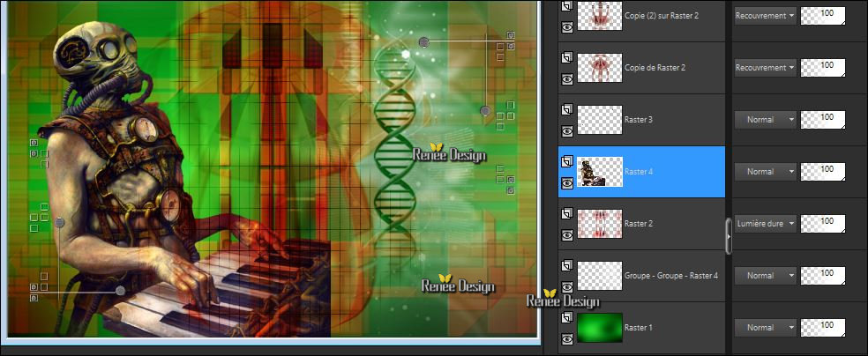
Task: Hide the Raster 4 layer with its eye icon
Action: (567, 183)
